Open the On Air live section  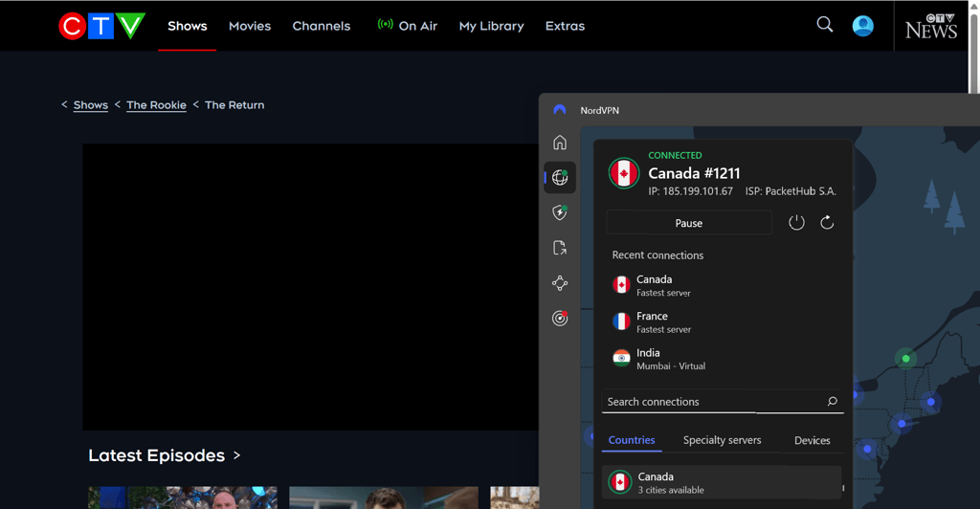tap(408, 26)
